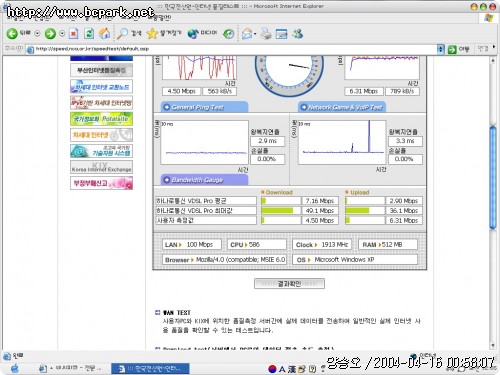Open the pink report banner
The height and width of the screenshot is (375, 500).
click(101, 183)
